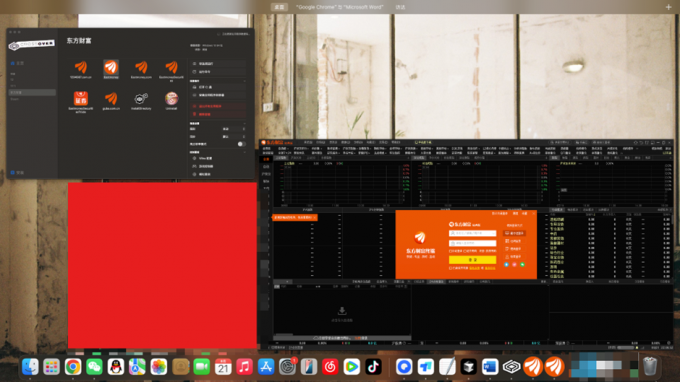Click the pink social login circle icon

click(514, 264)
